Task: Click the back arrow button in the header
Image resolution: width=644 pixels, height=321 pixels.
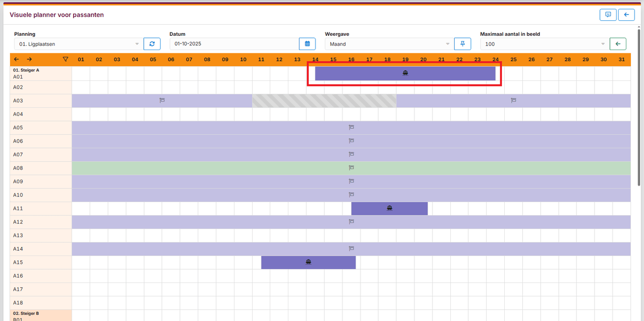Action: point(626,15)
